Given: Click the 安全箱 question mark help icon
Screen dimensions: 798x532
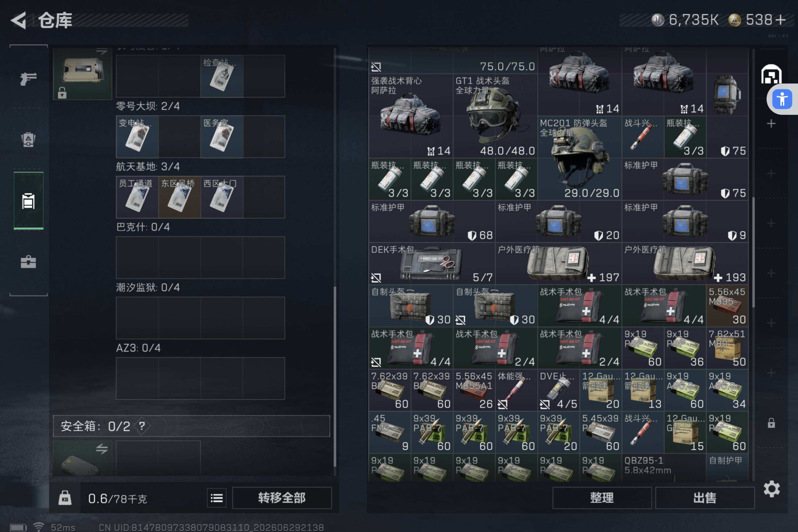Looking at the screenshot, I should click(x=142, y=426).
